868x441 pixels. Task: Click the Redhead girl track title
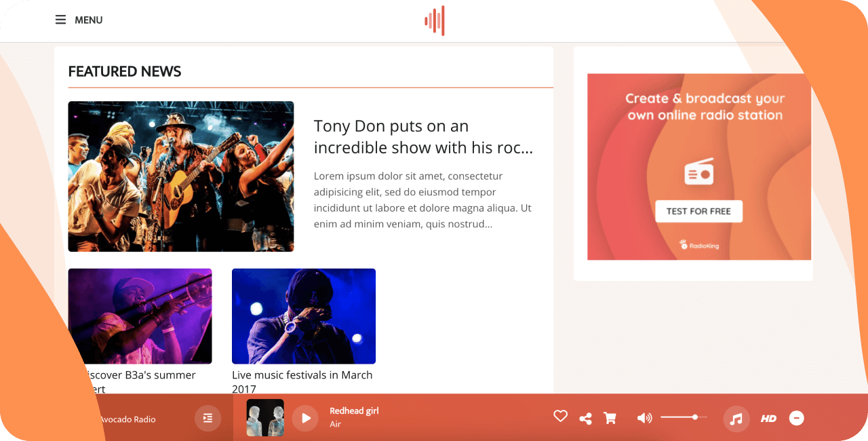point(354,410)
